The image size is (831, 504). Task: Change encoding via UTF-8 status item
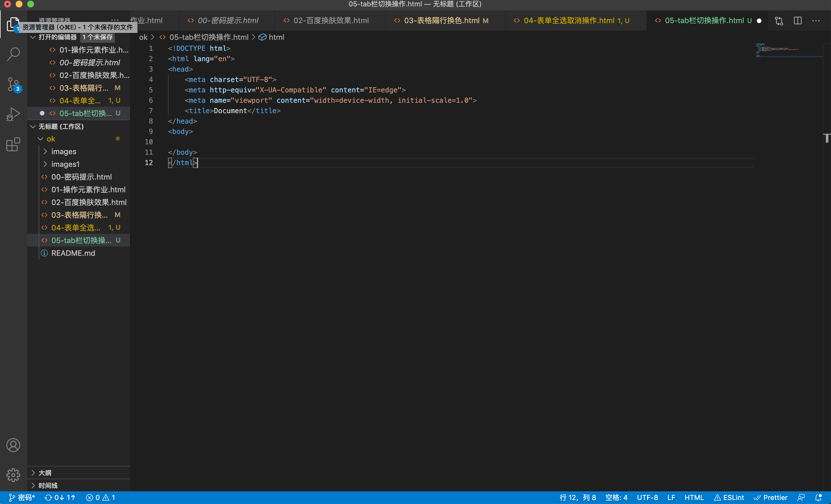(x=647, y=498)
